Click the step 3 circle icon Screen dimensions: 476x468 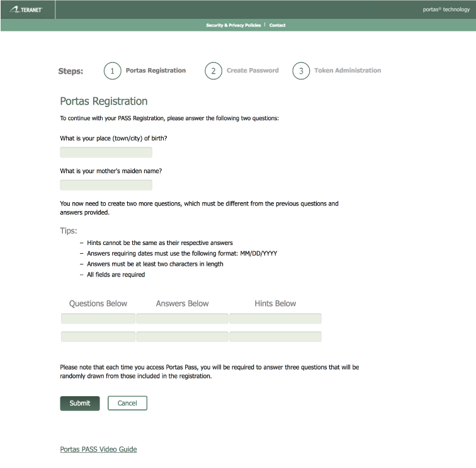[x=301, y=71]
